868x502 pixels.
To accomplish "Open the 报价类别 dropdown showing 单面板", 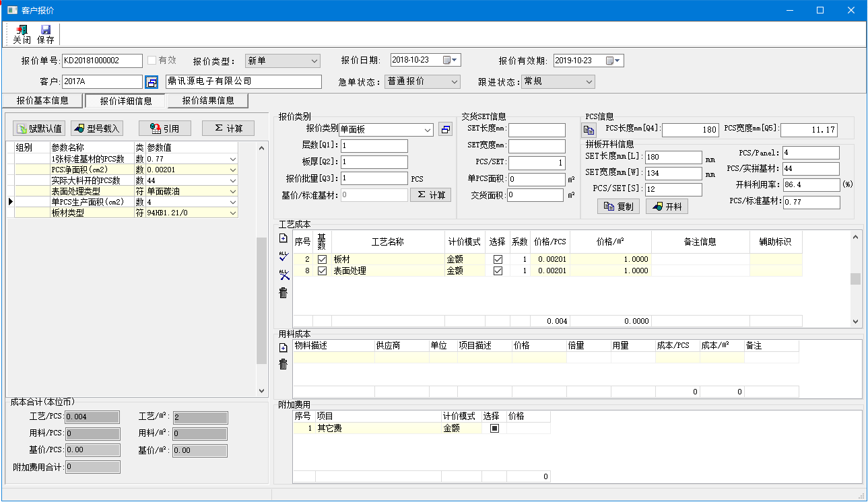I will 387,130.
